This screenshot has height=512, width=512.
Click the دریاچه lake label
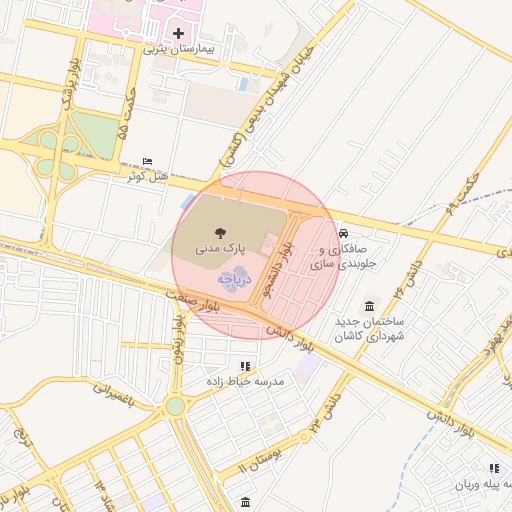point(234,279)
